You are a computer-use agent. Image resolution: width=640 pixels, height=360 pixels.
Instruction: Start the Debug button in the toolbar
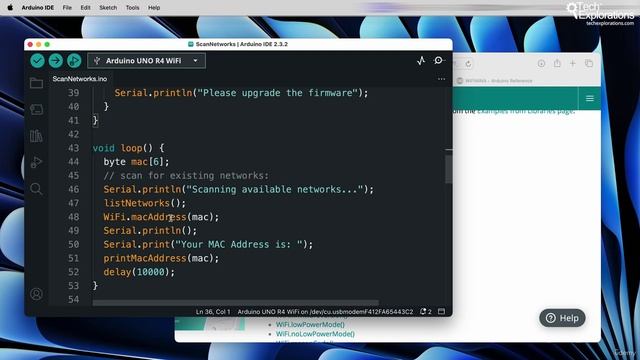(74, 61)
